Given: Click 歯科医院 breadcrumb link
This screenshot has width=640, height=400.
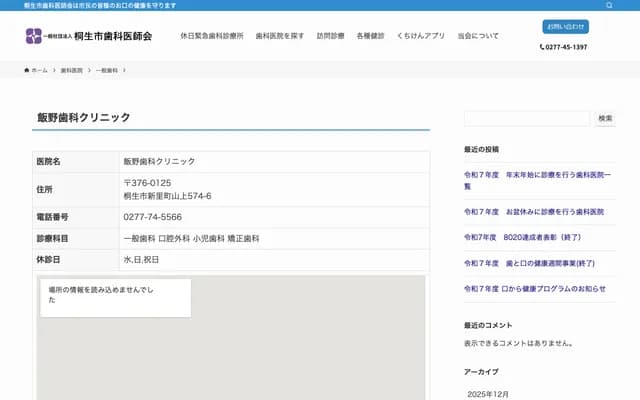Looking at the screenshot, I should (x=72, y=71).
